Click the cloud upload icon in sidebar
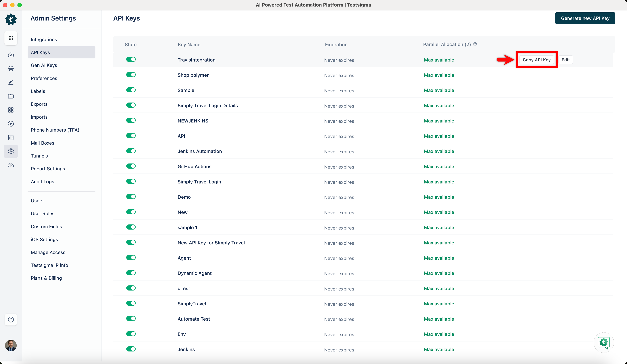This screenshot has width=627, height=364. [x=11, y=165]
